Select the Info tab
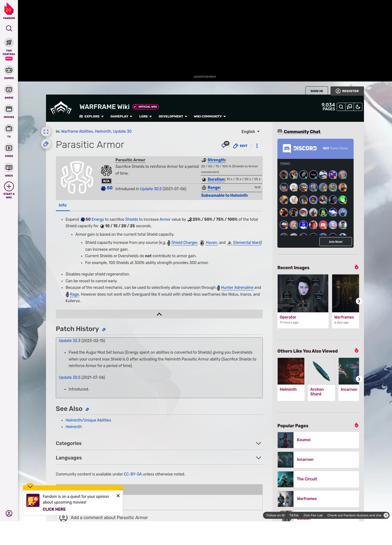The width and height of the screenshot is (392, 545). coord(63,205)
